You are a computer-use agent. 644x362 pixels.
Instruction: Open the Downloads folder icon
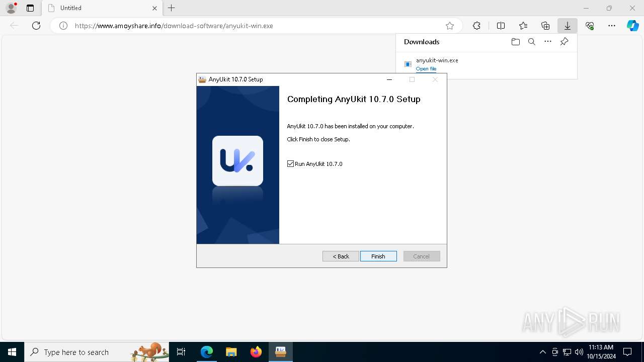point(515,42)
